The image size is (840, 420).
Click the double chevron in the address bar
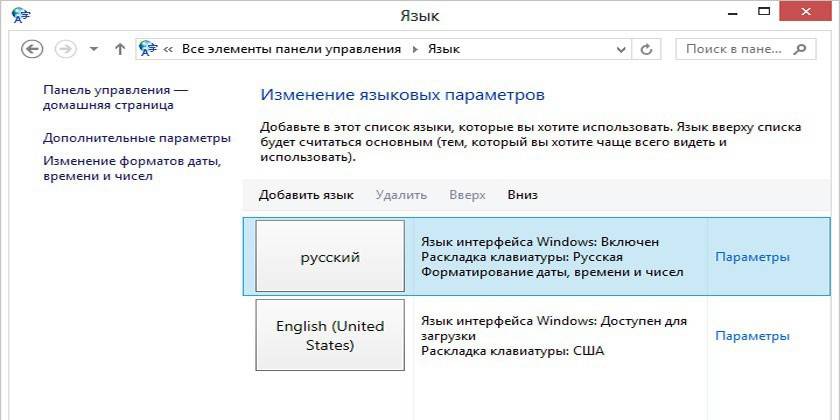click(169, 49)
